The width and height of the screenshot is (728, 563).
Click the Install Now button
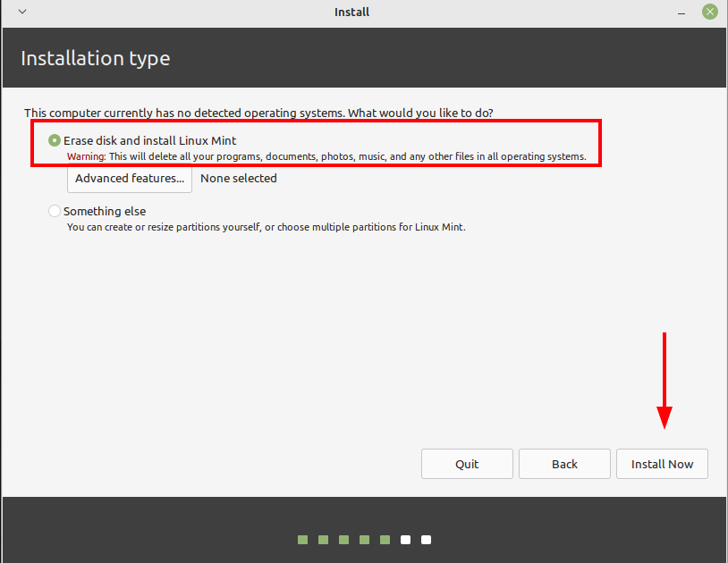(662, 464)
